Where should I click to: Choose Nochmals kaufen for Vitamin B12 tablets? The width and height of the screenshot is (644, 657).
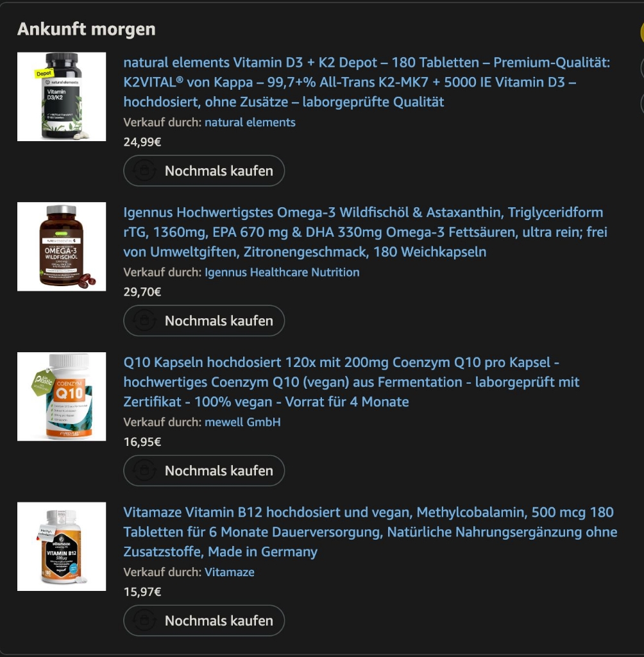[204, 620]
